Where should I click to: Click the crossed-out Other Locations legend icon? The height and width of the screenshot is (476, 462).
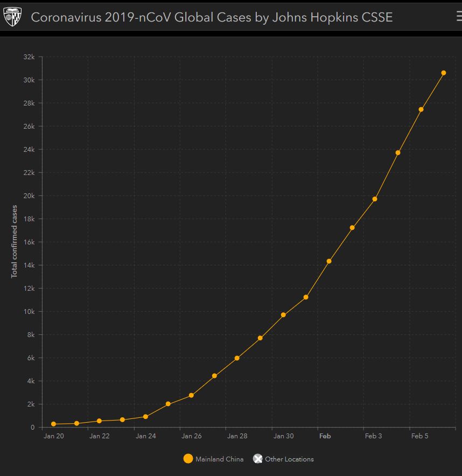pos(258,459)
